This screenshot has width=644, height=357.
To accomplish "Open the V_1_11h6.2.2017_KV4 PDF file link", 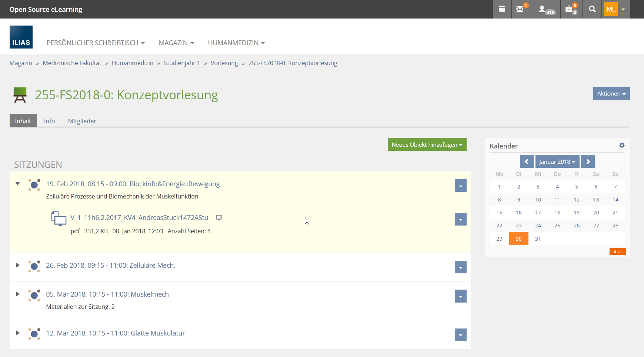I will [x=139, y=218].
